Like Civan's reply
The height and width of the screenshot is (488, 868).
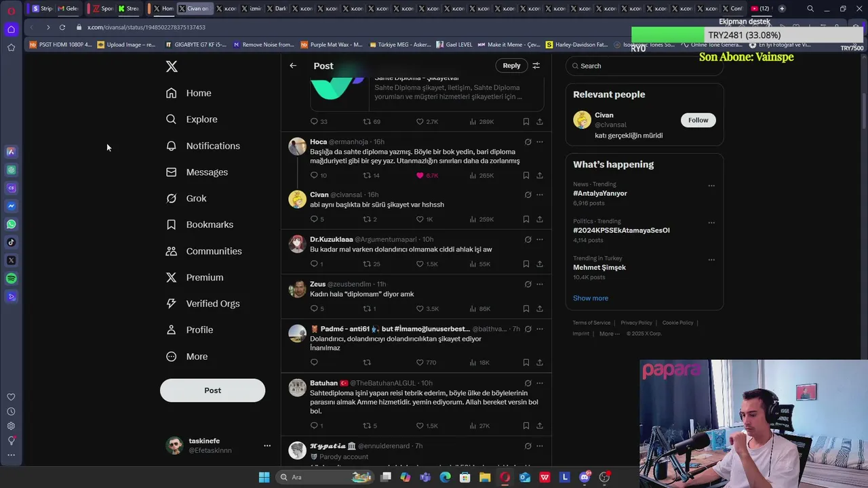(x=420, y=220)
